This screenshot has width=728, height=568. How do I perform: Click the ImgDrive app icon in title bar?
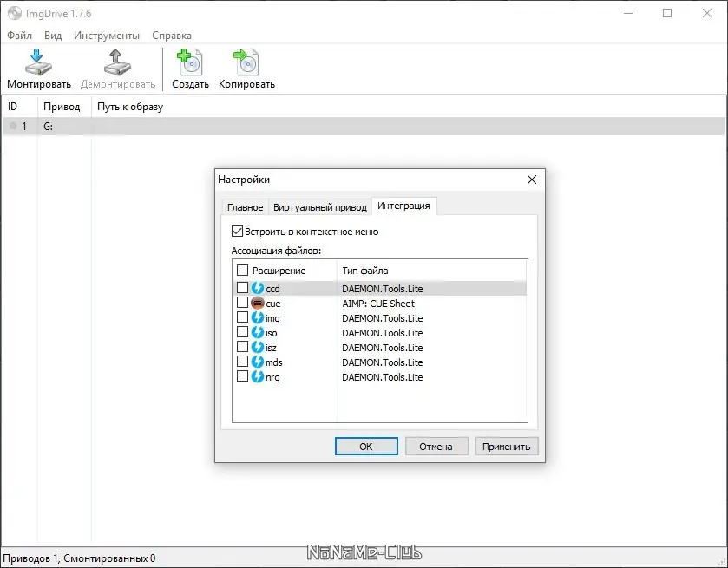[15, 14]
